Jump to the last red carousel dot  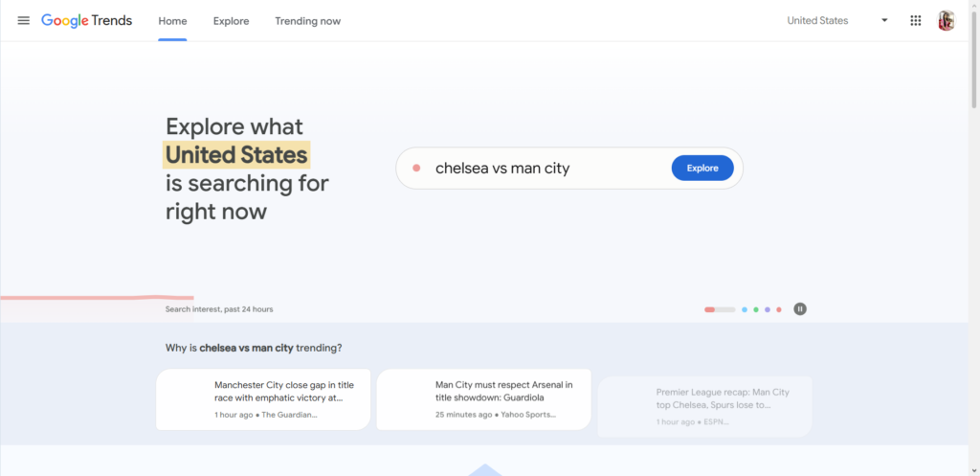coord(779,309)
